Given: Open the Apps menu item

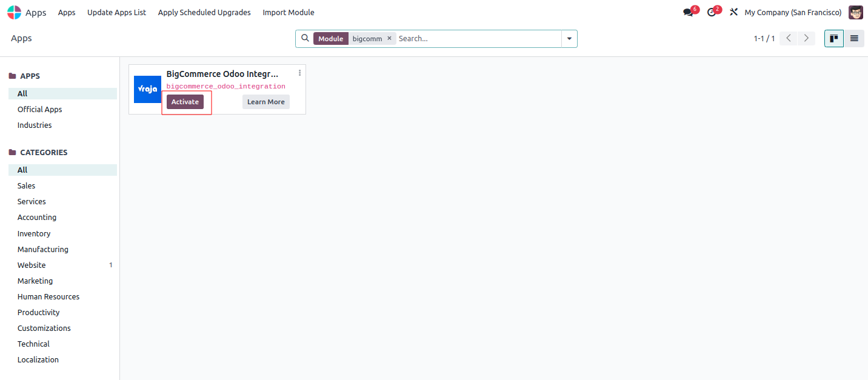Looking at the screenshot, I should pos(67,12).
